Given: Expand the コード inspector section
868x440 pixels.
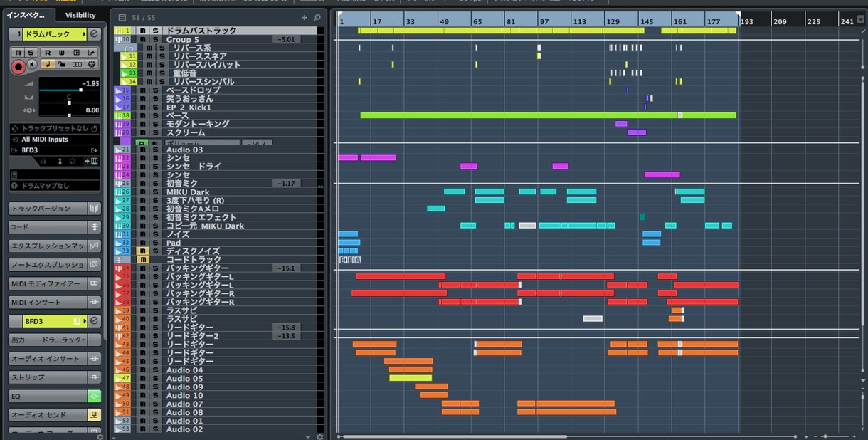Looking at the screenshot, I should coord(55,227).
